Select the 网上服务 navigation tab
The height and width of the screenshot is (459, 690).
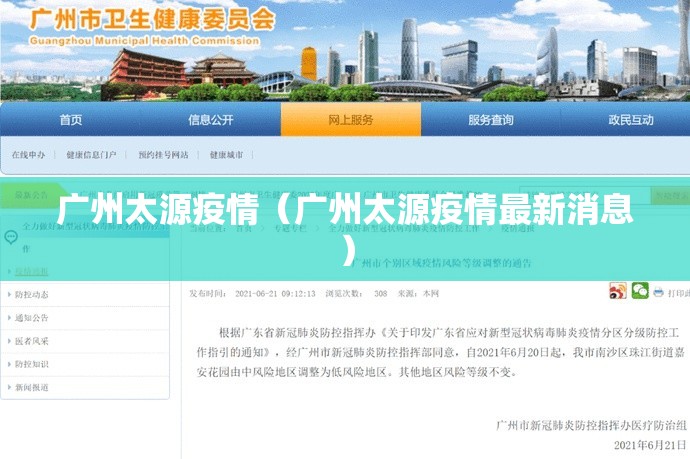(x=350, y=120)
